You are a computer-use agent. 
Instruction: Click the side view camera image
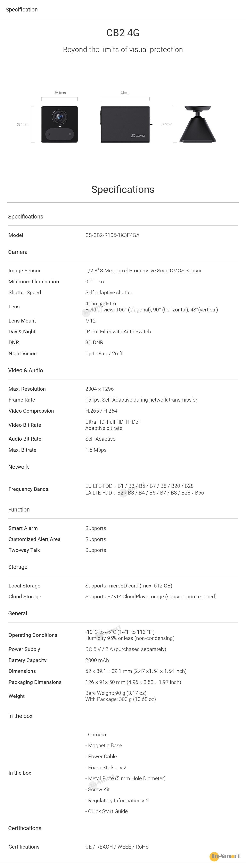pos(125,124)
